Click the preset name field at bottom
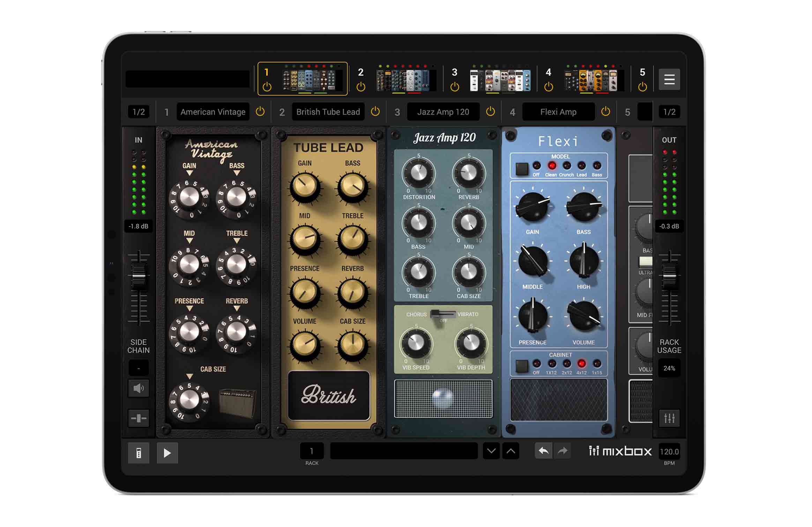This screenshot has width=812, height=527. click(404, 451)
